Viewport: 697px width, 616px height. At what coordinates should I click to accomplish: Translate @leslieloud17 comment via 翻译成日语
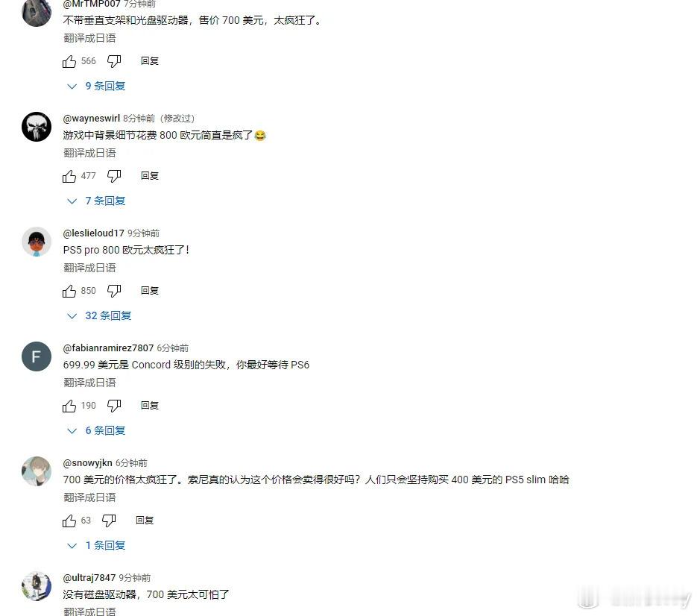(x=89, y=268)
